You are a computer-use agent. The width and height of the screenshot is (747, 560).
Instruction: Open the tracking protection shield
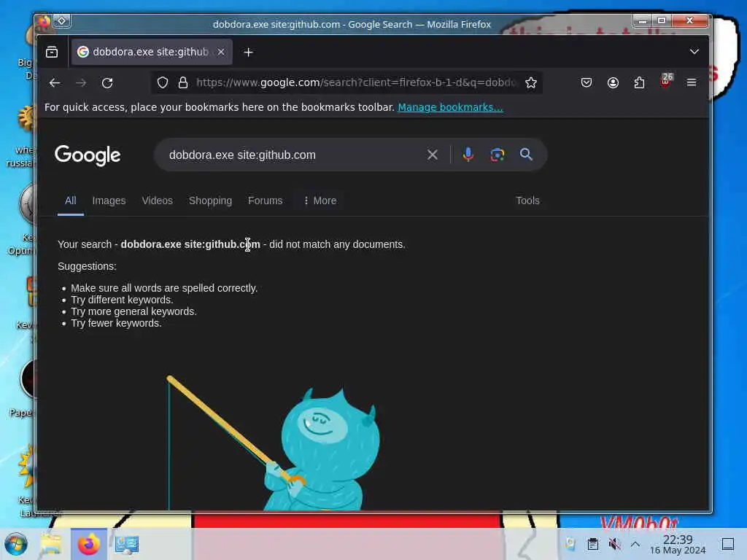click(x=163, y=83)
